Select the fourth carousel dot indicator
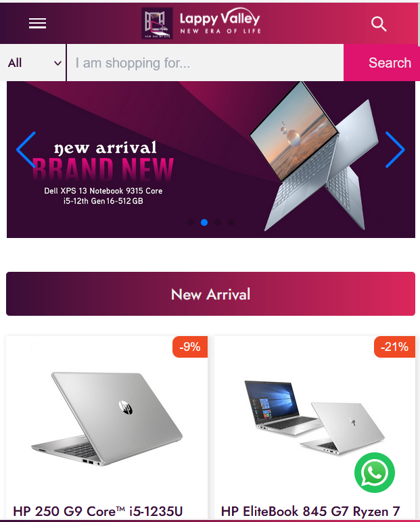420x522 pixels. tap(231, 222)
